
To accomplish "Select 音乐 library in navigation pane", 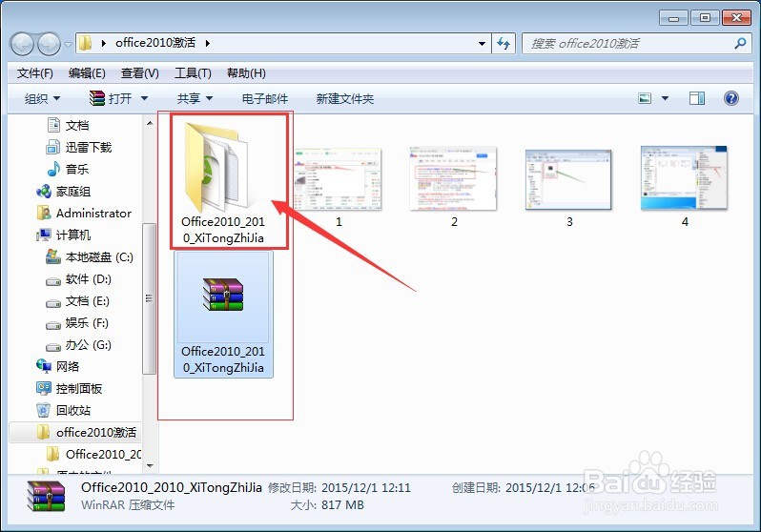I will [68, 169].
